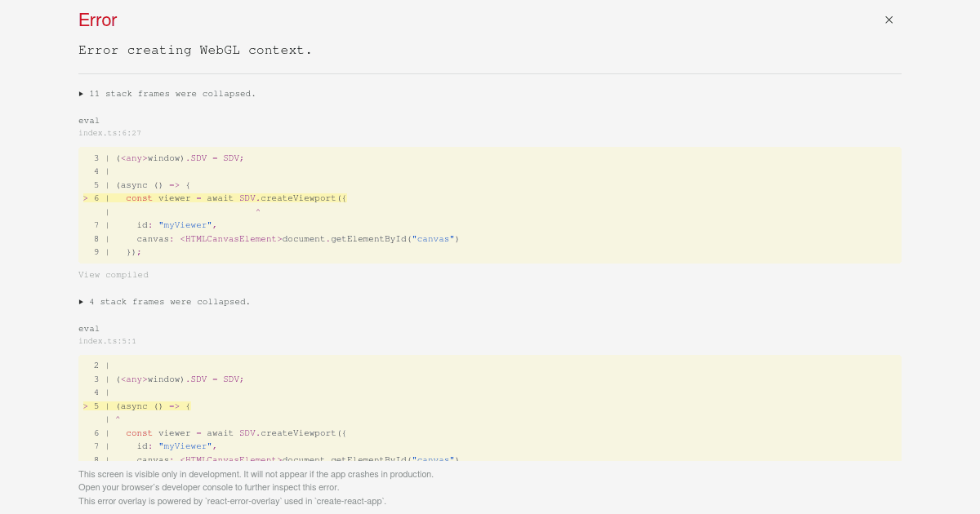This screenshot has height=514, width=980.
Task: Click the red Error heading
Action: click(x=98, y=20)
